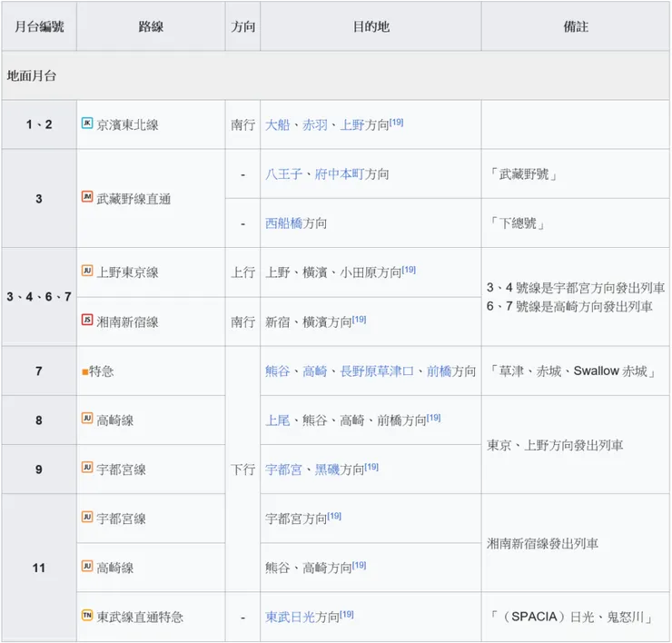Image resolution: width=672 pixels, height=643 pixels.
Task: Open the 上尾 link
Action: click(277, 420)
